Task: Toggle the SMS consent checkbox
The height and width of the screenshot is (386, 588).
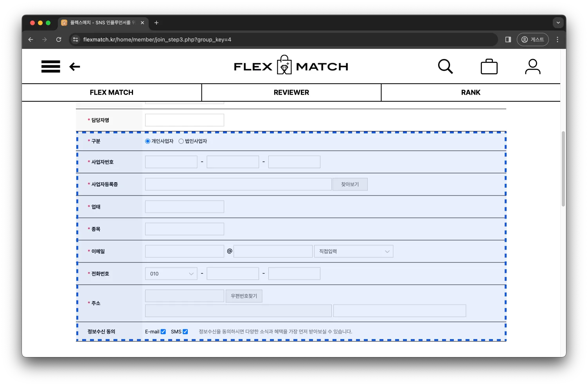Action: 185,332
